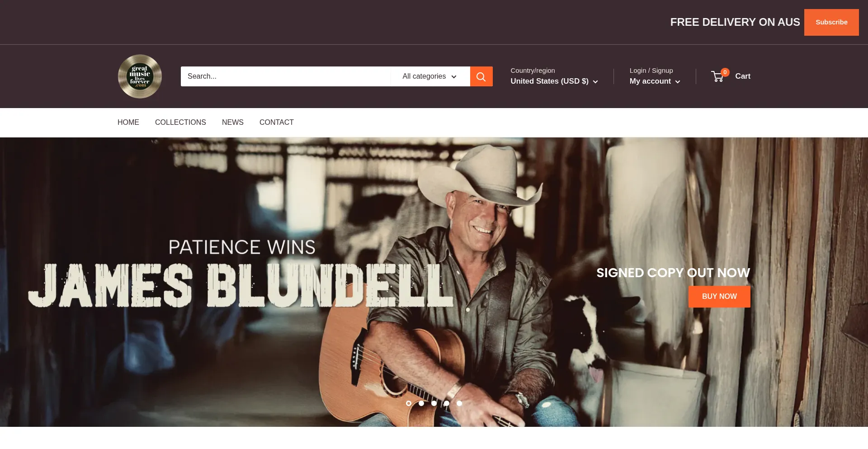
Task: Click the BUY NOW button
Action: [719, 297]
